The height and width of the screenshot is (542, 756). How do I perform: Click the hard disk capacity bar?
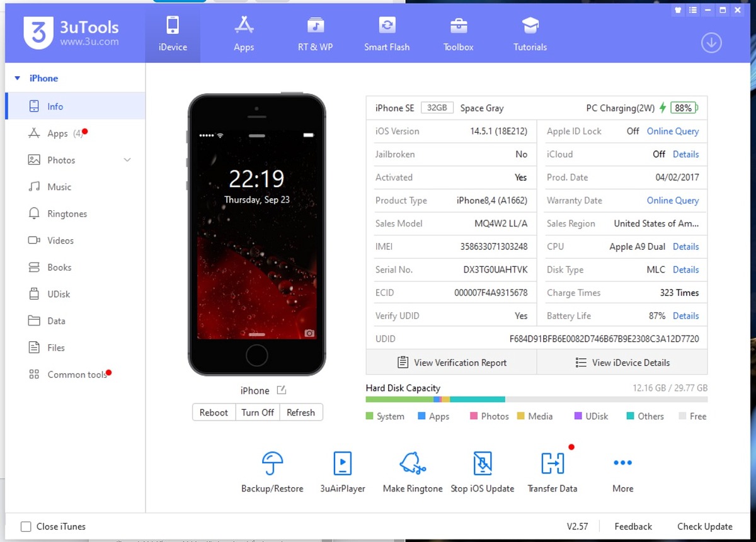tap(536, 399)
